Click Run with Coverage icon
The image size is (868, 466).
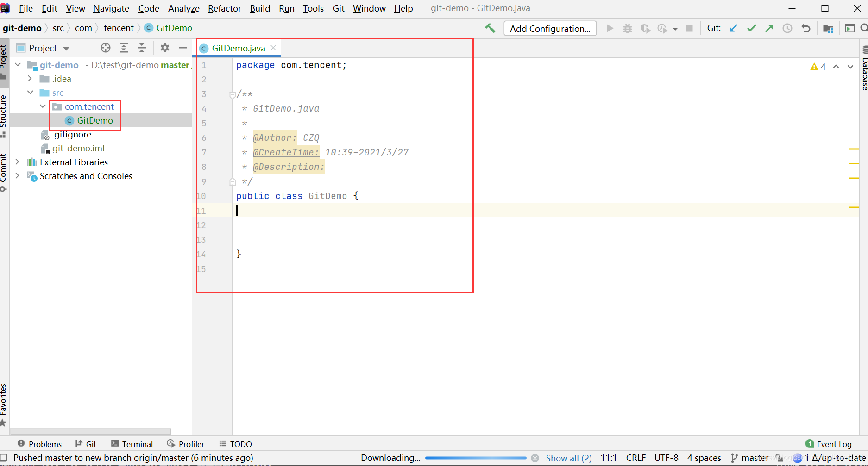[645, 28]
